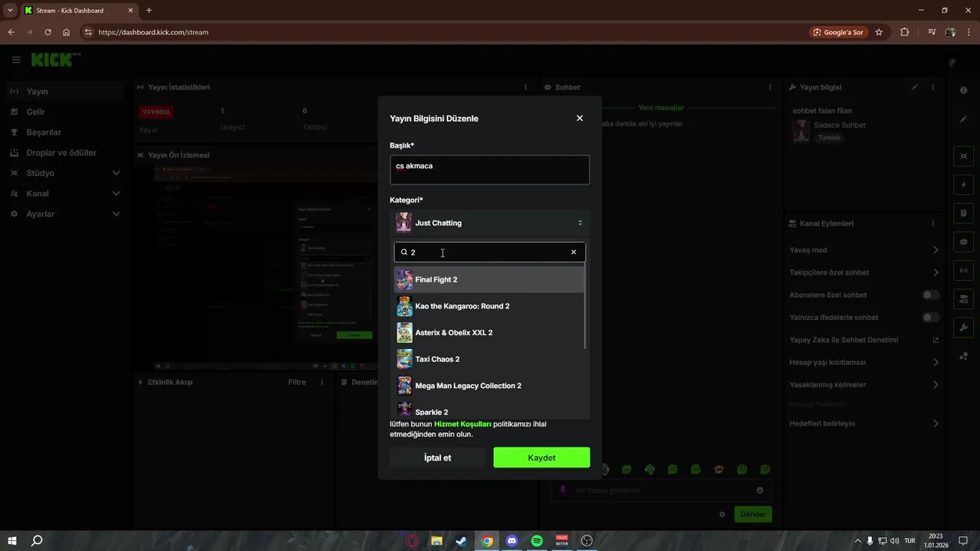Select Mega Man Legacy Collection 2 category
This screenshot has width=980, height=551.
[488, 386]
